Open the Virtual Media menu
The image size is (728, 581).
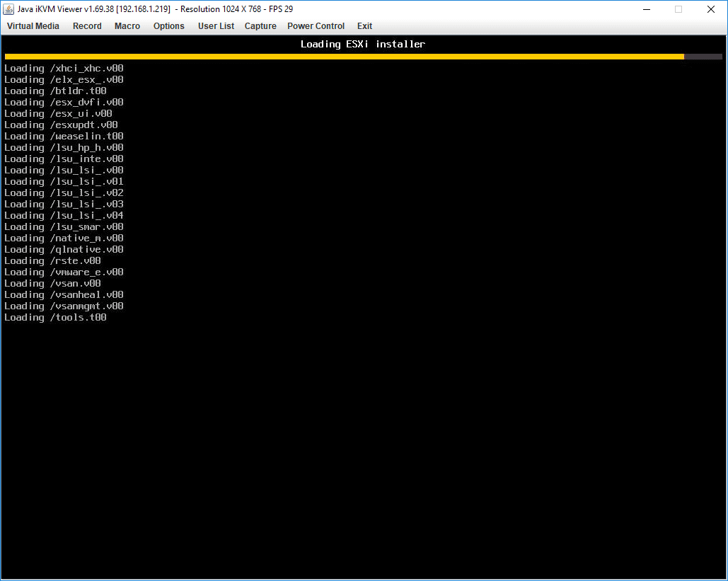(x=33, y=26)
